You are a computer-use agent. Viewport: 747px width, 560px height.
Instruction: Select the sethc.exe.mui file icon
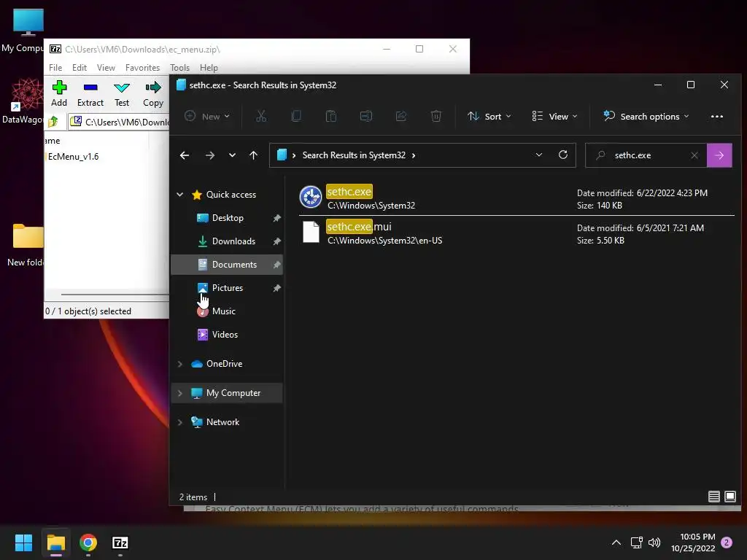[x=311, y=233]
